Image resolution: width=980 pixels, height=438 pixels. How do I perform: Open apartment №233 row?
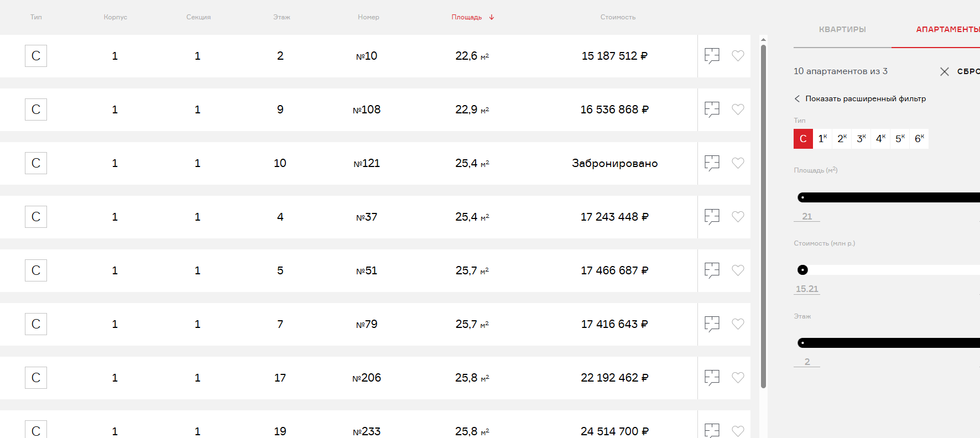pyautogui.click(x=366, y=431)
